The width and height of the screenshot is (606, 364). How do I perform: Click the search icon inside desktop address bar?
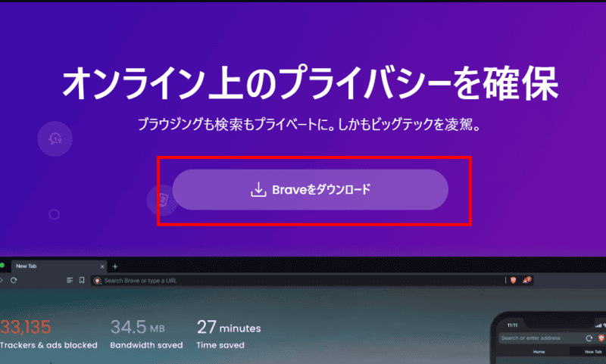[x=98, y=281]
